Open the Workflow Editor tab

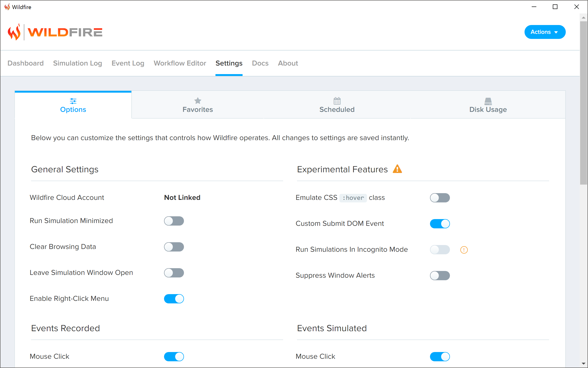(x=180, y=63)
